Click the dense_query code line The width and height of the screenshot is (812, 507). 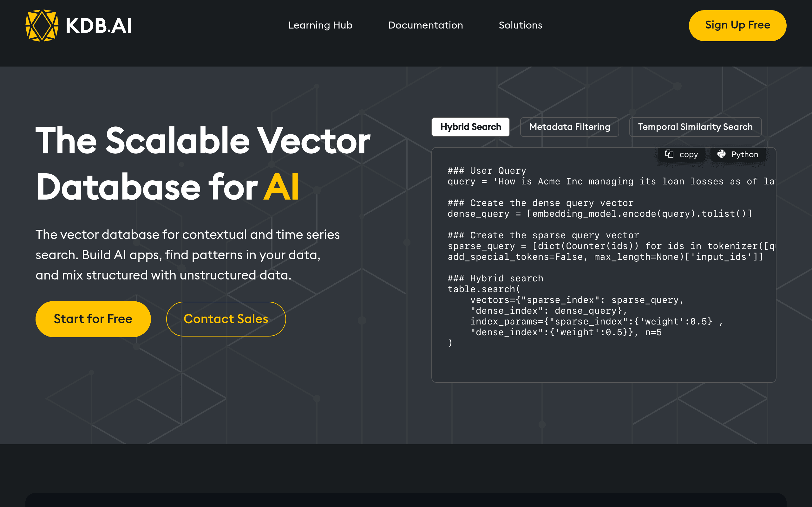click(600, 214)
